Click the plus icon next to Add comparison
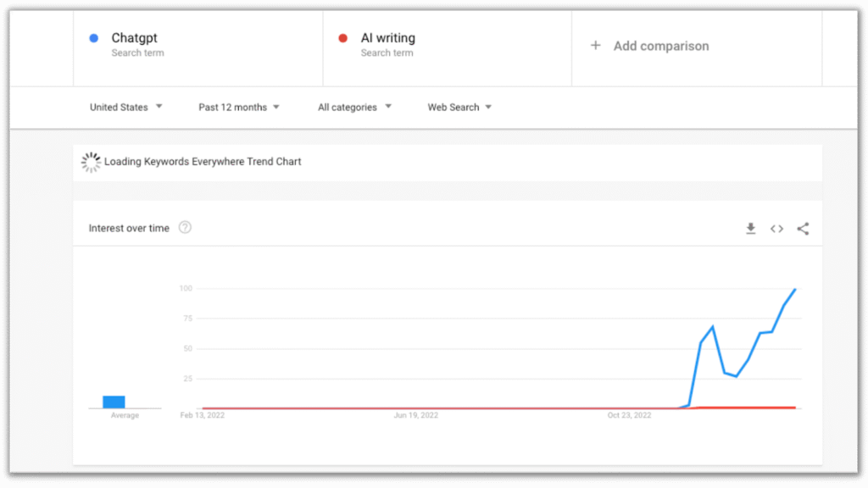Image resolution: width=868 pixels, height=488 pixels. click(x=595, y=46)
